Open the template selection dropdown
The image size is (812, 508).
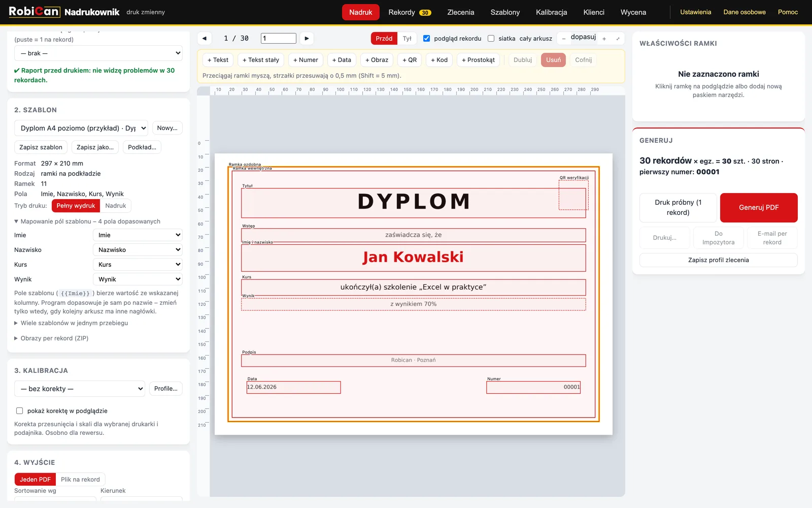(x=81, y=128)
